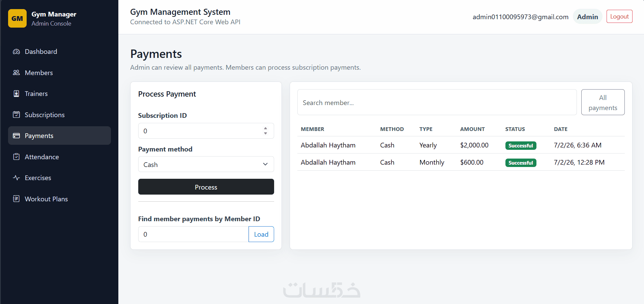644x304 pixels.
Task: Click the Subscriptions calendar icon
Action: [16, 115]
